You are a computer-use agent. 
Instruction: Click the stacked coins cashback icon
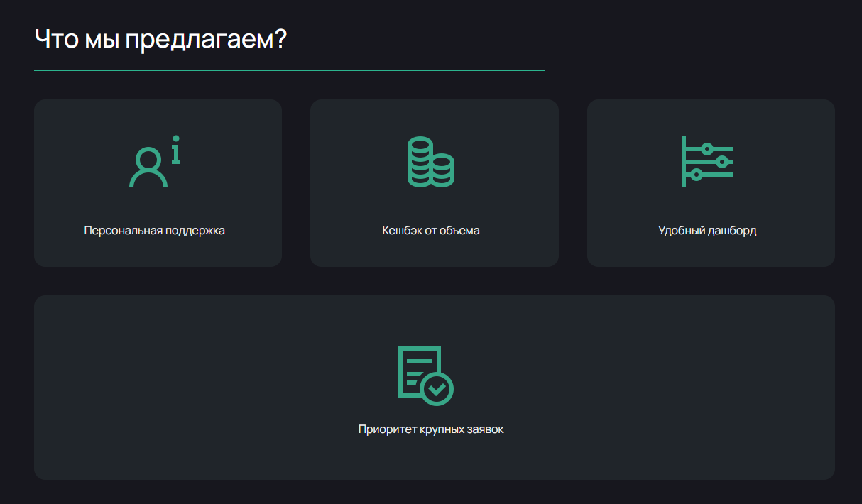[x=431, y=161]
